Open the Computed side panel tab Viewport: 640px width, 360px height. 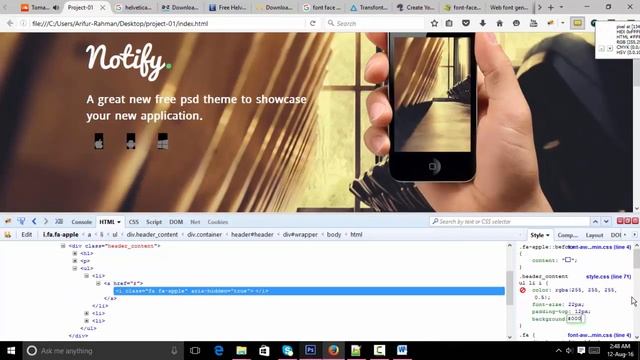(x=567, y=235)
